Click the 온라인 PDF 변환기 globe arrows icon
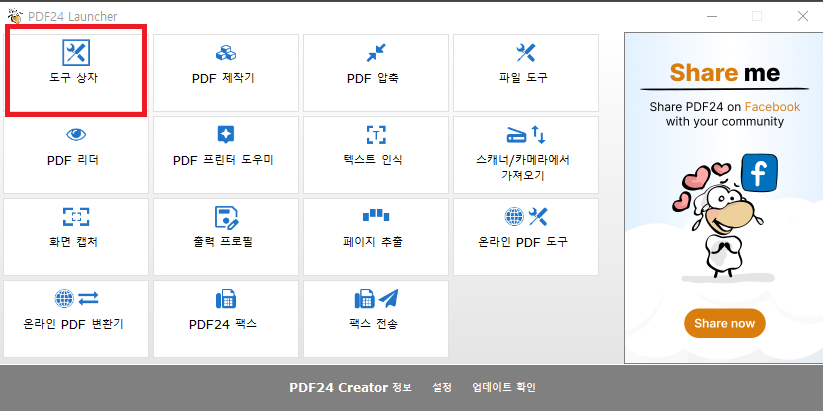 [76, 299]
